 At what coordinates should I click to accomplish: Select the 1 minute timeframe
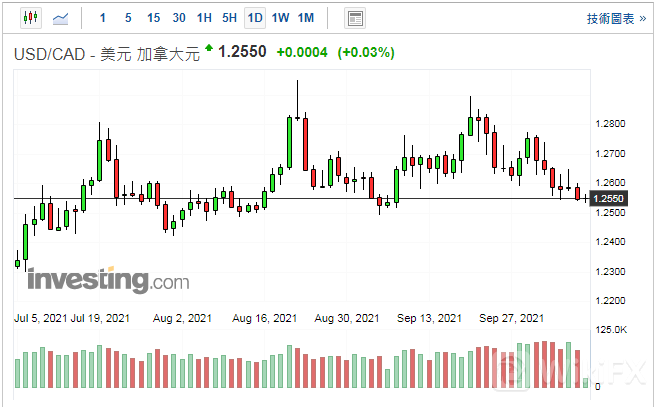(103, 18)
